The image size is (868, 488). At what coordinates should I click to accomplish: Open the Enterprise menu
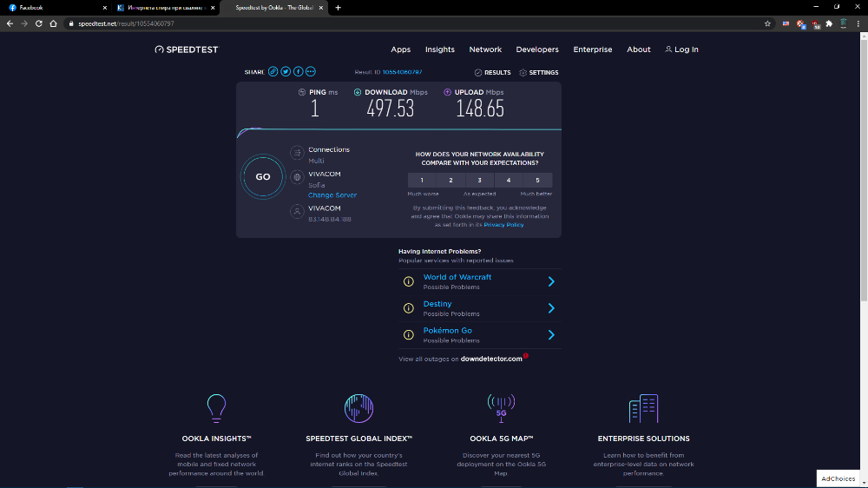(x=592, y=49)
